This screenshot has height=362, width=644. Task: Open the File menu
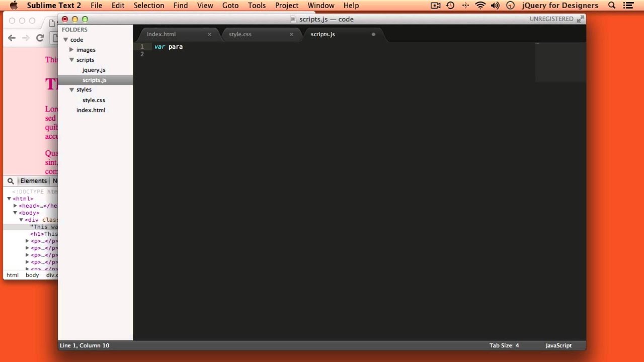pyautogui.click(x=96, y=6)
